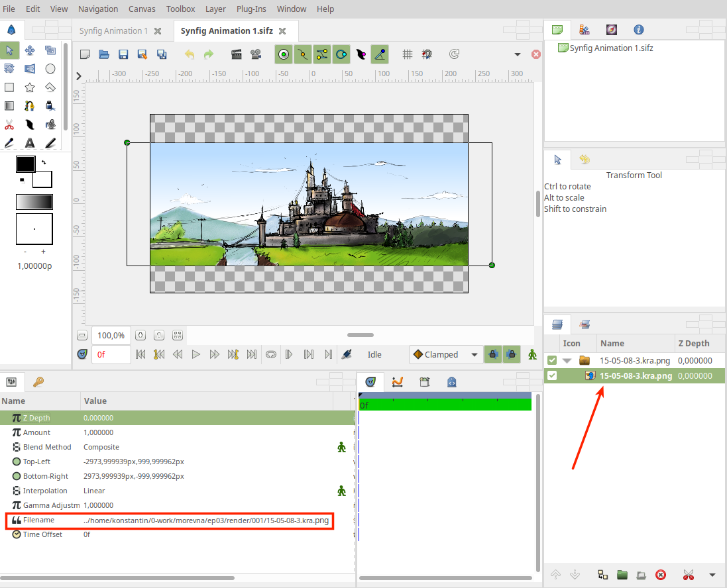
Task: Select the Gradient tool
Action: coord(9,106)
